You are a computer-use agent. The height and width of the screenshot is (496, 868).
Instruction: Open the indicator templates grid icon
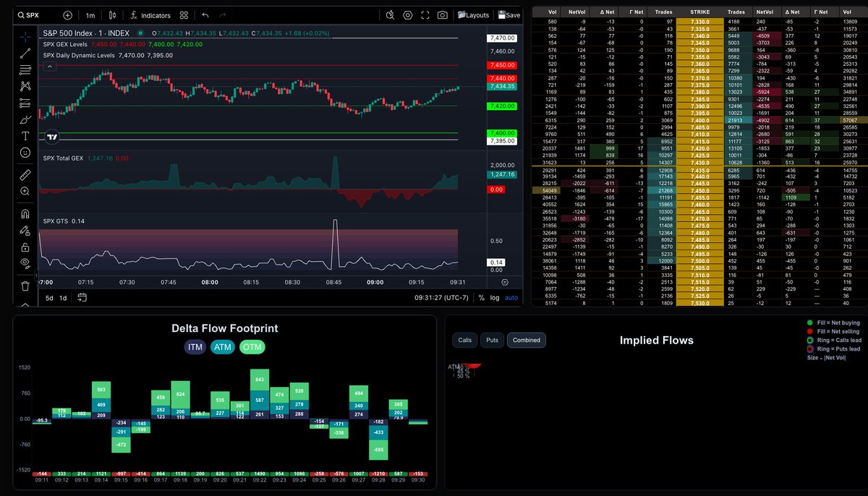point(184,15)
